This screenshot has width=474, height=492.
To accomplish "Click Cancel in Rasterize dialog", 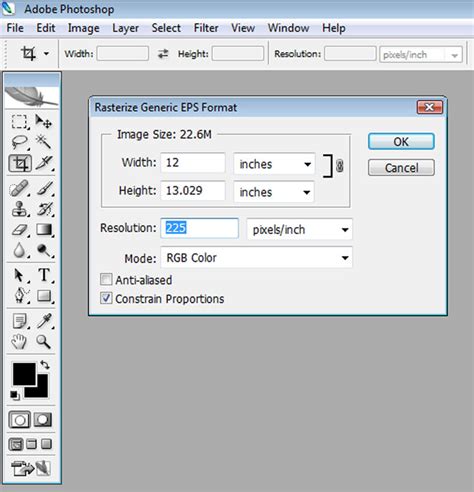I will 401,167.
